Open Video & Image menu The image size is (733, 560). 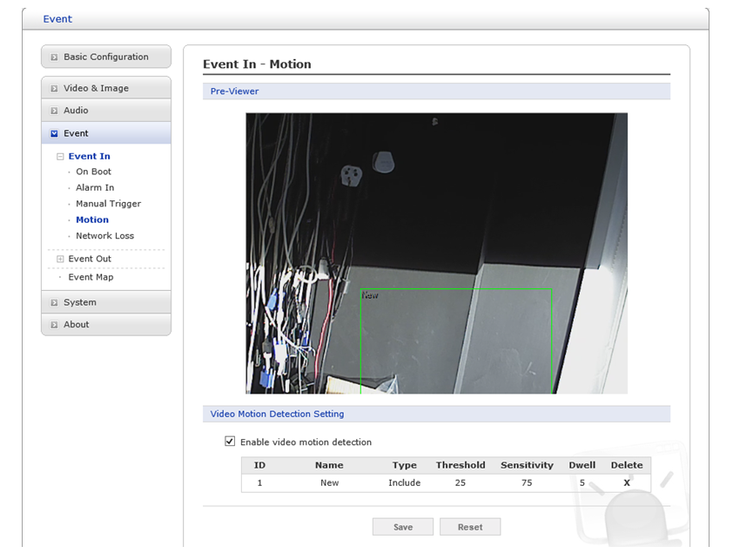[x=106, y=88]
